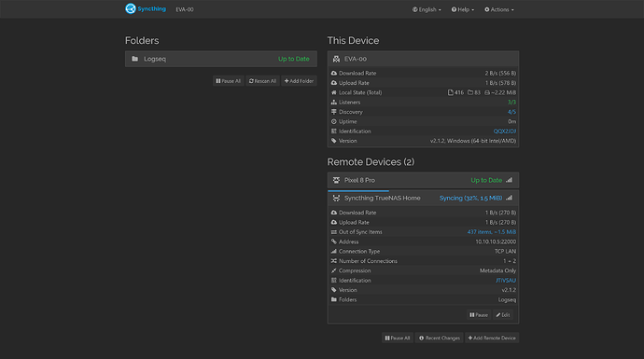Viewport: 644px width, 359px height.
Task: Click the Up to Date status for Logseq
Action: coord(294,59)
